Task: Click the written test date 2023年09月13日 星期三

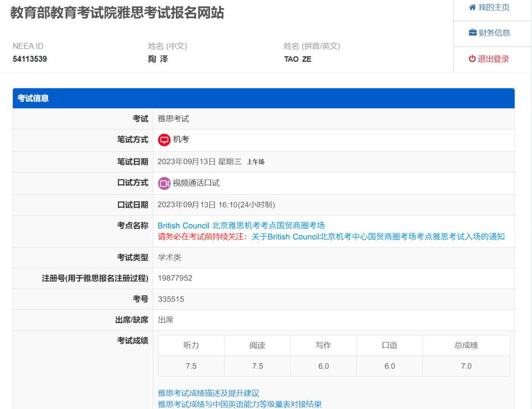Action: (x=200, y=162)
